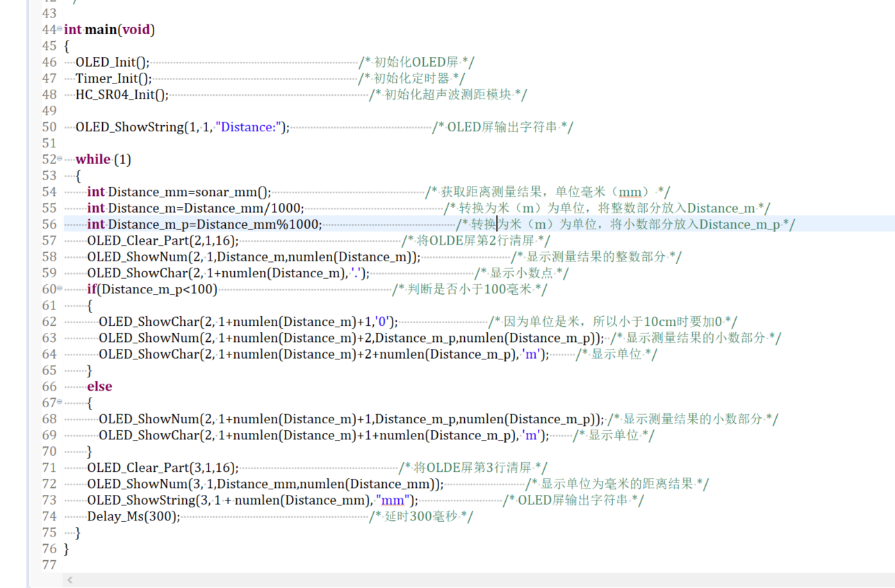Click OLED_ShowNum call on line 68
Screen dimensions: 895x588
coord(351,418)
